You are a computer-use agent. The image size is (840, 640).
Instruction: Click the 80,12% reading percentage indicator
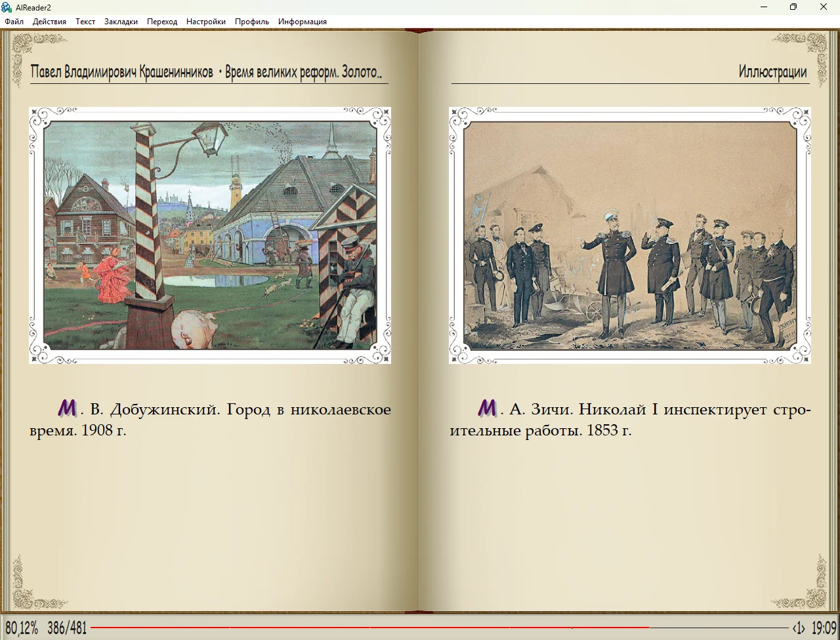[x=22, y=628]
